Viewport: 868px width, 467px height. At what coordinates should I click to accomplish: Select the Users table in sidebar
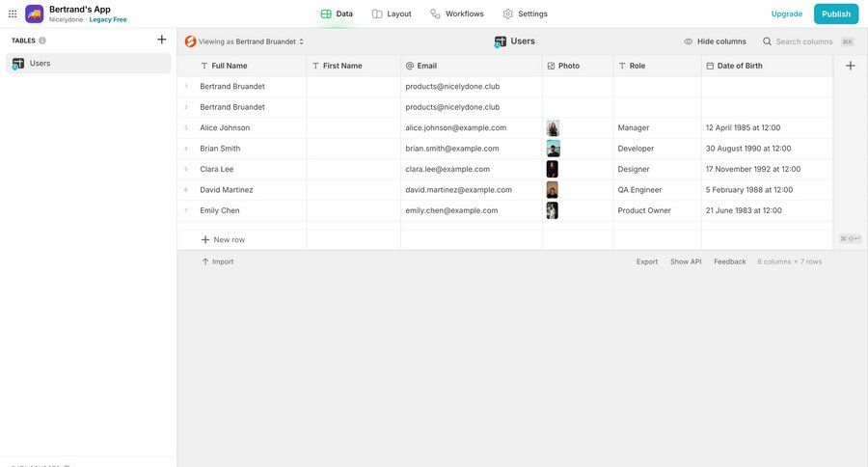tap(89, 63)
